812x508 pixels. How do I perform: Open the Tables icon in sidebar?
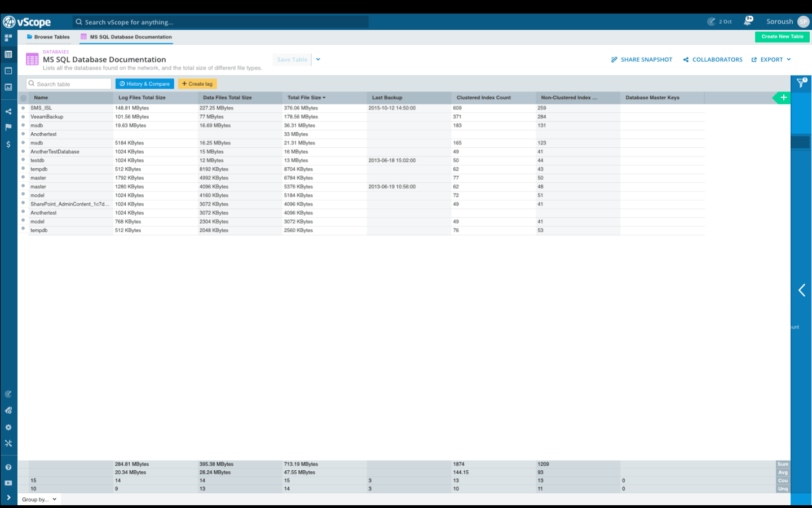[8, 54]
